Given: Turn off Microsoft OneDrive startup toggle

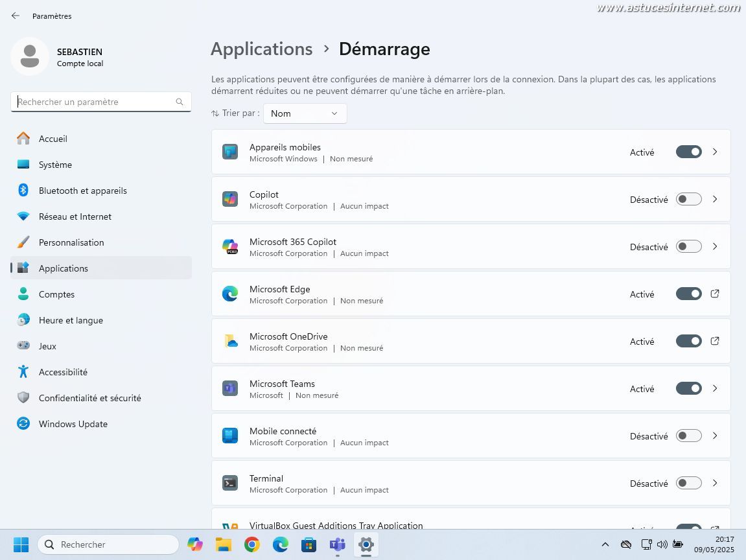Looking at the screenshot, I should (x=688, y=341).
